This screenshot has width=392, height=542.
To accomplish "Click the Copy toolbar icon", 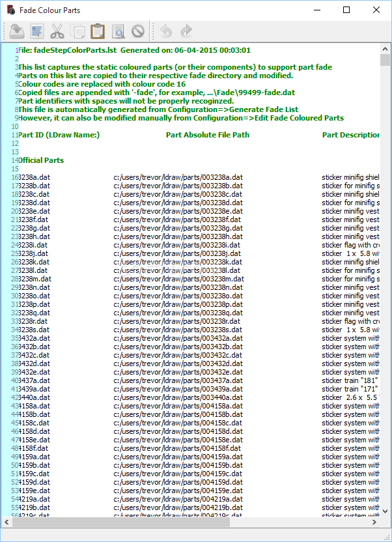I will 77,31.
